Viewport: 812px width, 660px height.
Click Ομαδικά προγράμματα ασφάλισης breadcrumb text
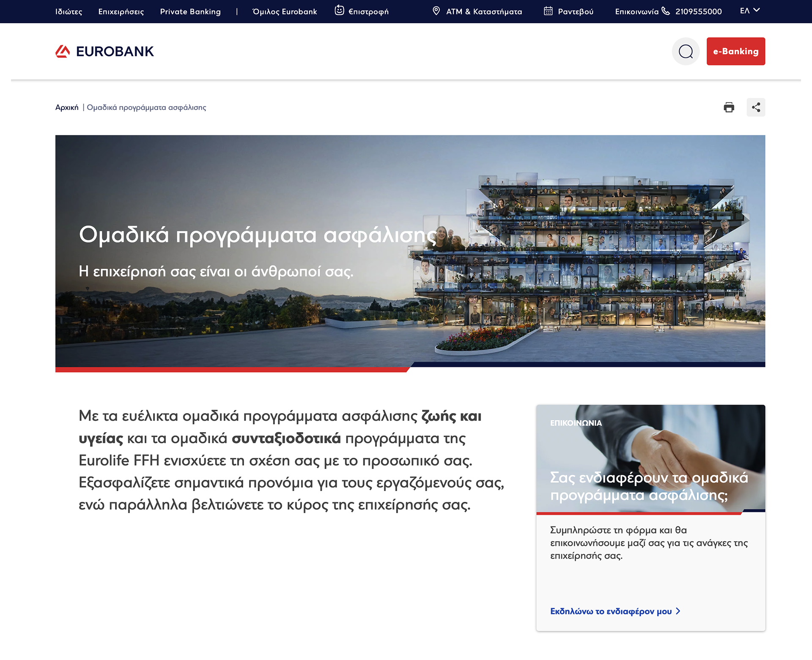click(x=146, y=107)
